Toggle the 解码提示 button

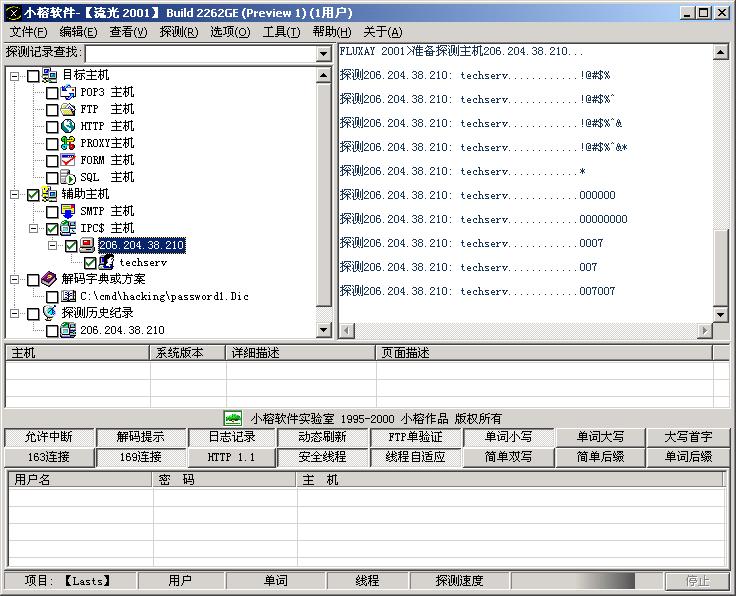coord(141,437)
